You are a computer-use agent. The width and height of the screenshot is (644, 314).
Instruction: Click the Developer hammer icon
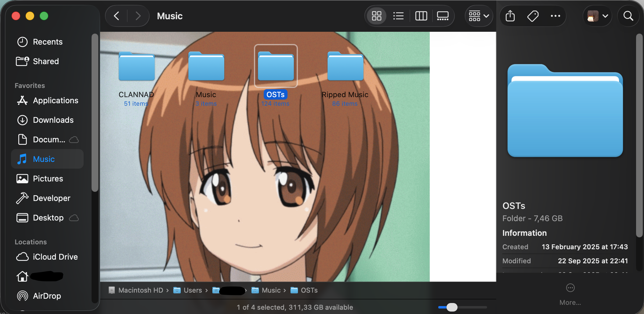(x=22, y=198)
